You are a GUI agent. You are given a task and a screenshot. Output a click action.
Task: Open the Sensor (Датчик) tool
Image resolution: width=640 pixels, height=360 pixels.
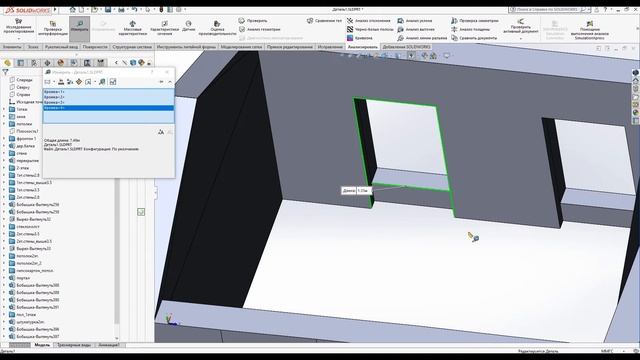pos(189,27)
